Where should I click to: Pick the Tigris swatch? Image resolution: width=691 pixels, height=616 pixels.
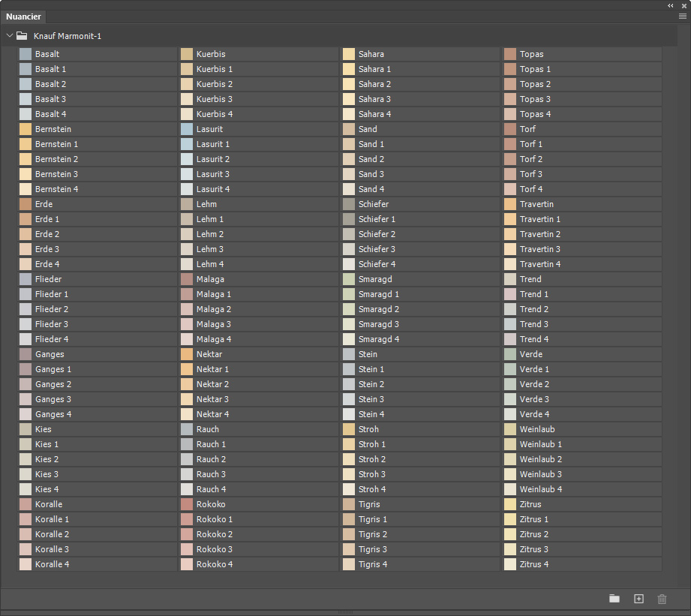click(349, 504)
